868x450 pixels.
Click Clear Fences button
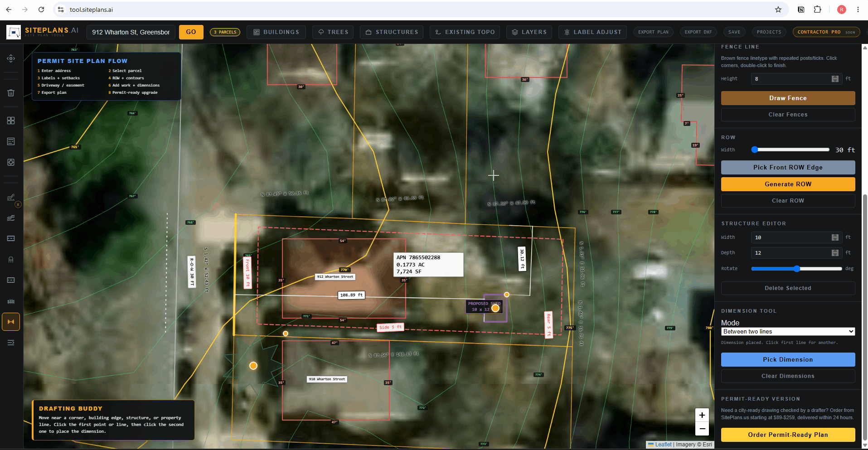pos(788,115)
